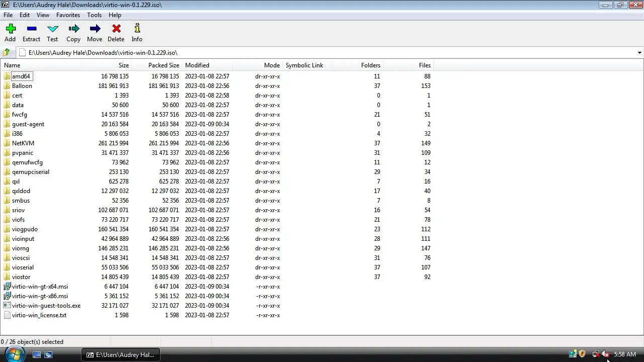The width and height of the screenshot is (644, 362).
Task: Sort by the Symbolic Link column header
Action: (x=307, y=65)
